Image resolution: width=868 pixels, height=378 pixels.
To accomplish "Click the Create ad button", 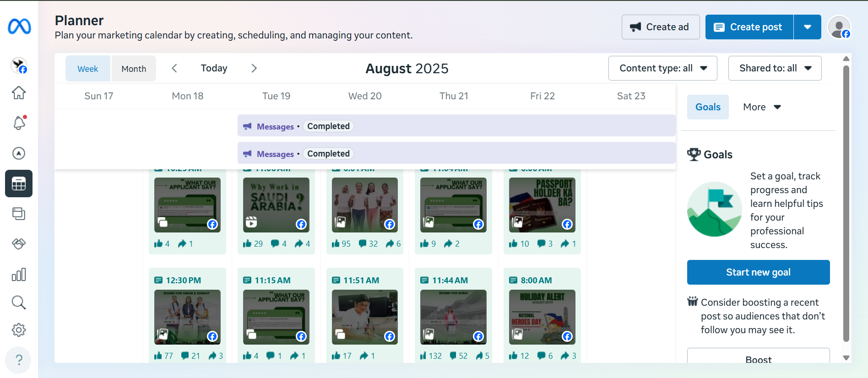I will point(661,27).
